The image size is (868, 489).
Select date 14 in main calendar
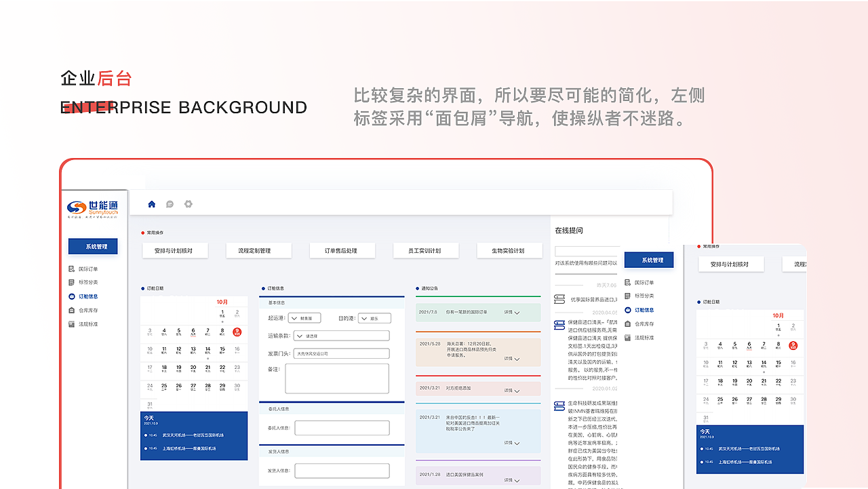pyautogui.click(x=208, y=351)
